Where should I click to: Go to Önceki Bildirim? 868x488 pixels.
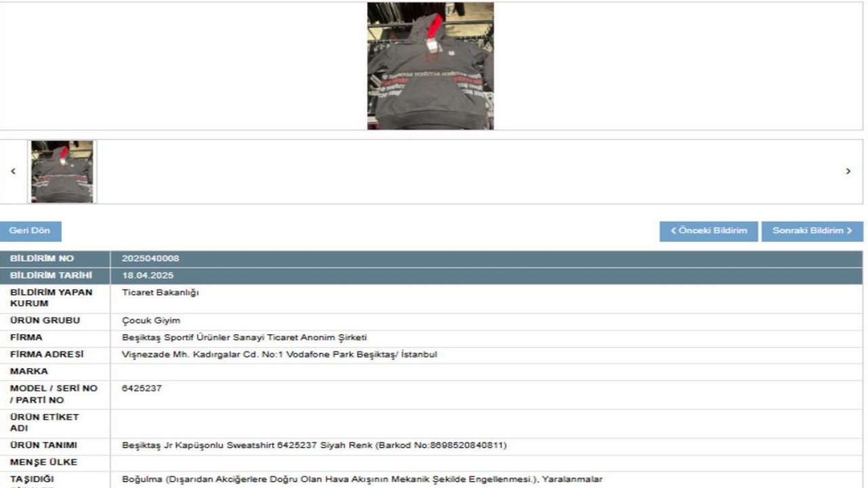coord(708,231)
